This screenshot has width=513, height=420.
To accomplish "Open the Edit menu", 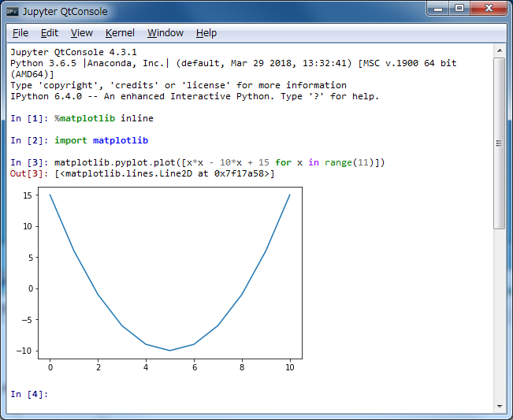I will pyautogui.click(x=50, y=33).
